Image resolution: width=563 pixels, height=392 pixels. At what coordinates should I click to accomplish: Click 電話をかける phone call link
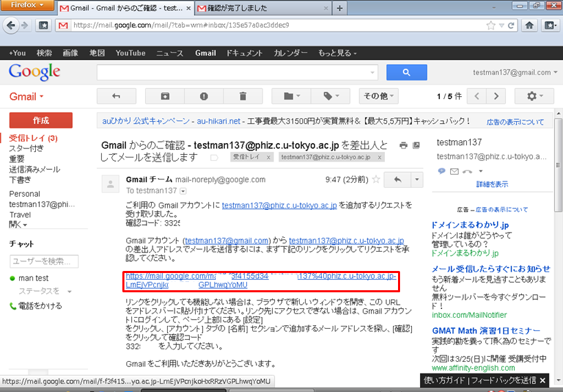(36, 306)
